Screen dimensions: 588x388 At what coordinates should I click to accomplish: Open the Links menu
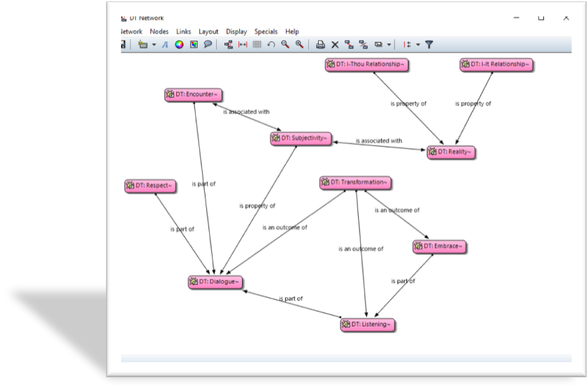pos(183,31)
